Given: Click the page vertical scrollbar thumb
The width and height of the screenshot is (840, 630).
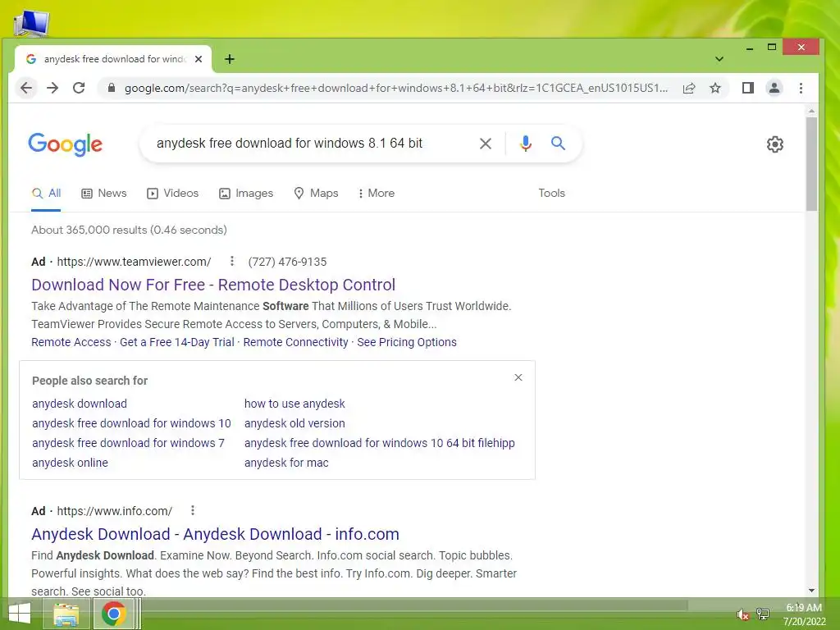Looking at the screenshot, I should point(811,163).
